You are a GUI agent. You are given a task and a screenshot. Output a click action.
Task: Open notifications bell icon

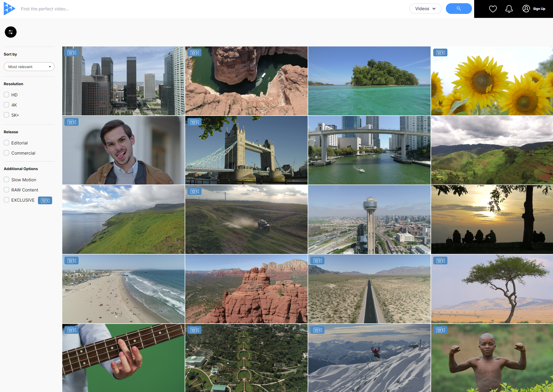(509, 9)
